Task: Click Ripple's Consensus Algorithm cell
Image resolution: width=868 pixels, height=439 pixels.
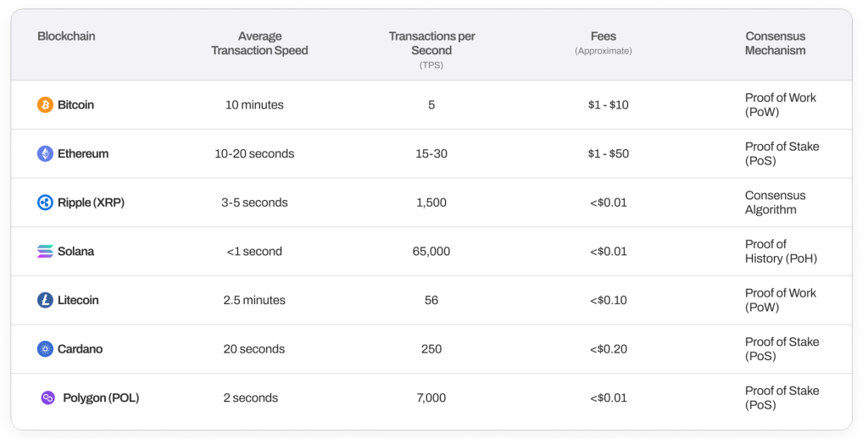Action: tap(775, 203)
